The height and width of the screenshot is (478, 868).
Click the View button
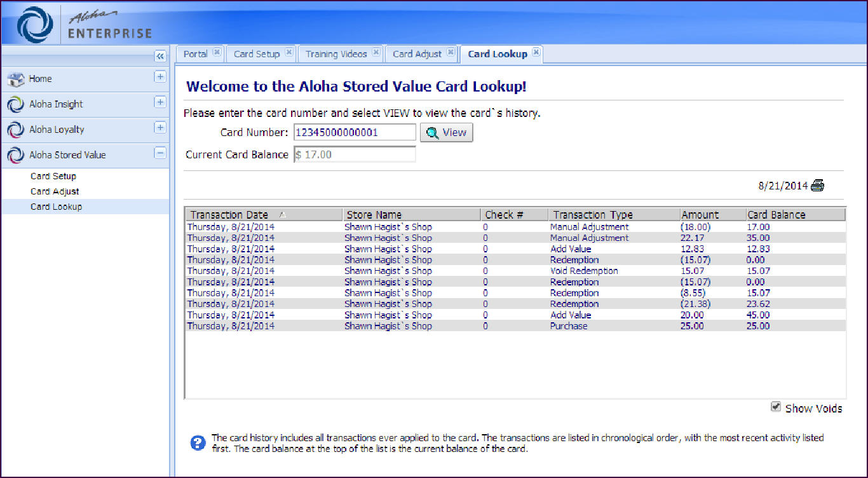(447, 133)
